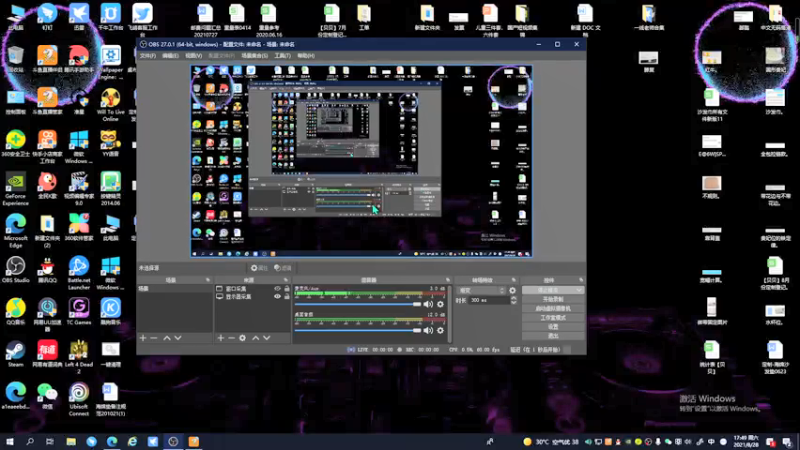The height and width of the screenshot is (450, 800).
Task: Move the scene down in the list
Action: pos(178,338)
